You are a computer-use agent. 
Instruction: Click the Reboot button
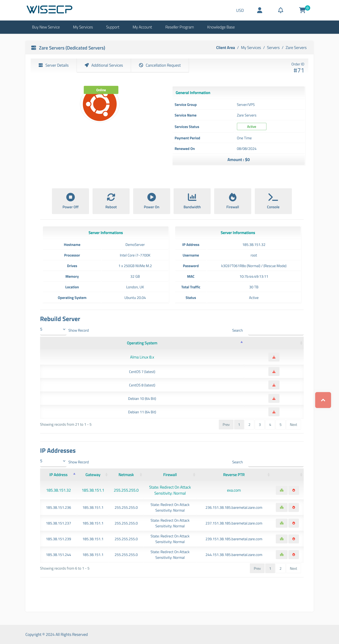pyautogui.click(x=111, y=201)
